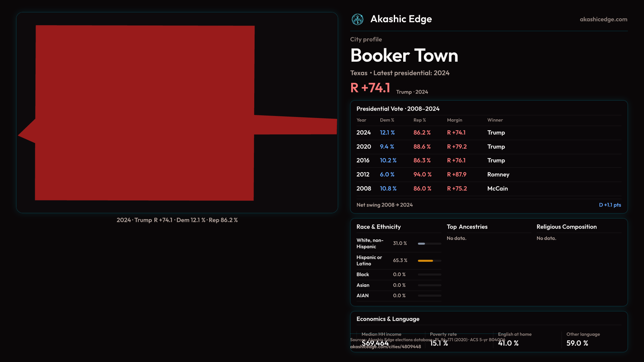Click the 2012 winner Romney cell
Screen dimensions: 644x362
pos(498,175)
